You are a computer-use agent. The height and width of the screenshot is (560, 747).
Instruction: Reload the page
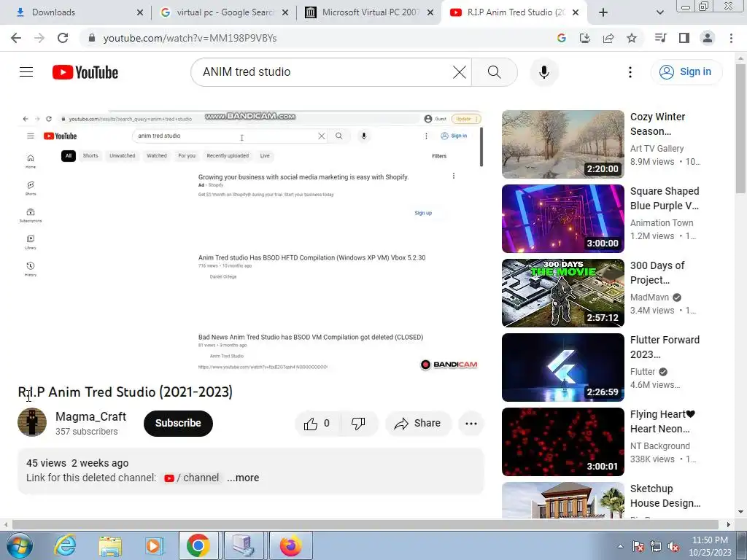[x=63, y=38]
